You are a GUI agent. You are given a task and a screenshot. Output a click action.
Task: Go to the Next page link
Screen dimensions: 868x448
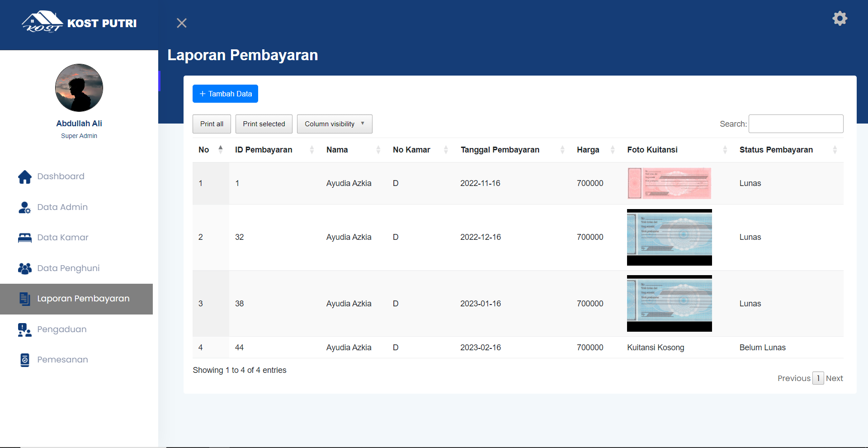tap(834, 378)
